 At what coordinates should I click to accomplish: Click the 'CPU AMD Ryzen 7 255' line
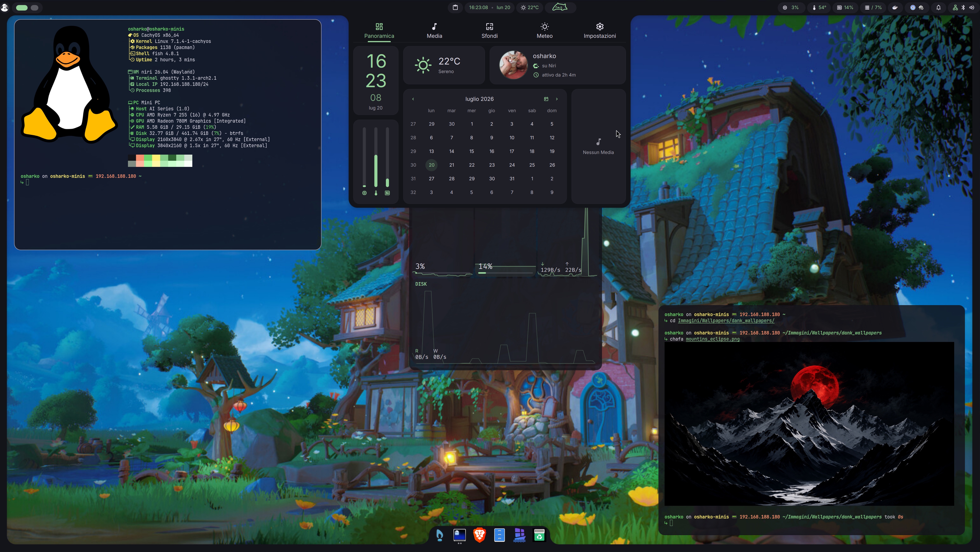pyautogui.click(x=180, y=115)
